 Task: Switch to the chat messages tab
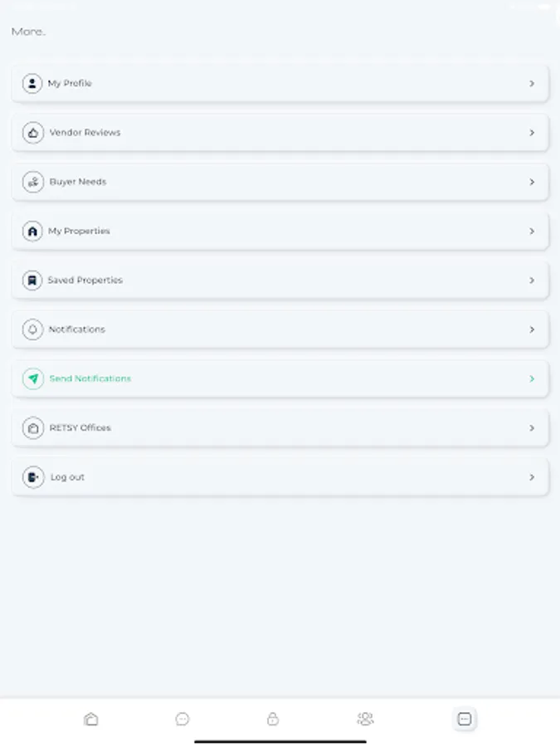click(x=183, y=720)
